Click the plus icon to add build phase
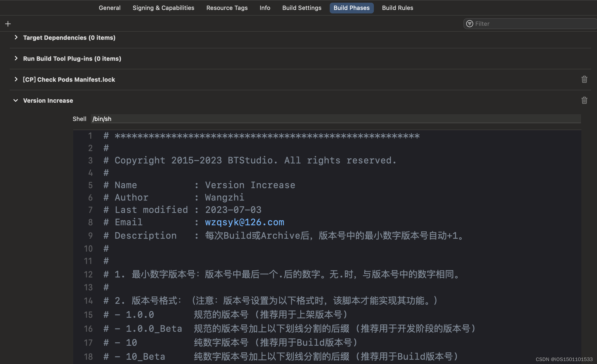 8,24
